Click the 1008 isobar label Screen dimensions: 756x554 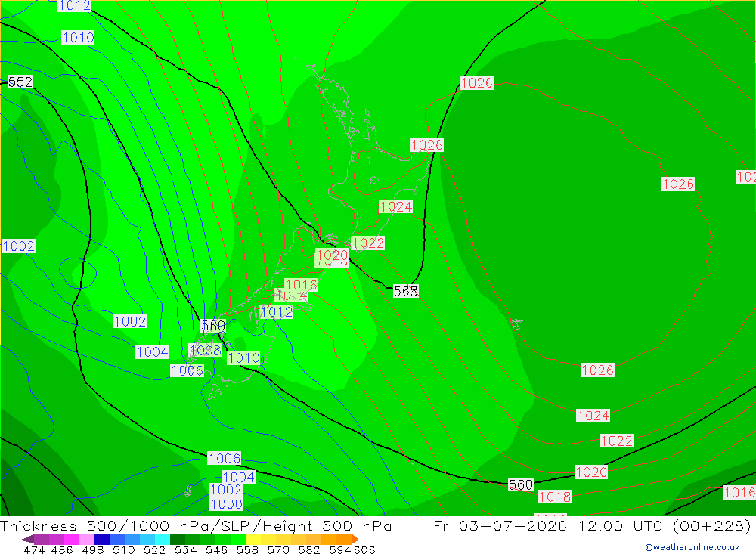pos(206,350)
